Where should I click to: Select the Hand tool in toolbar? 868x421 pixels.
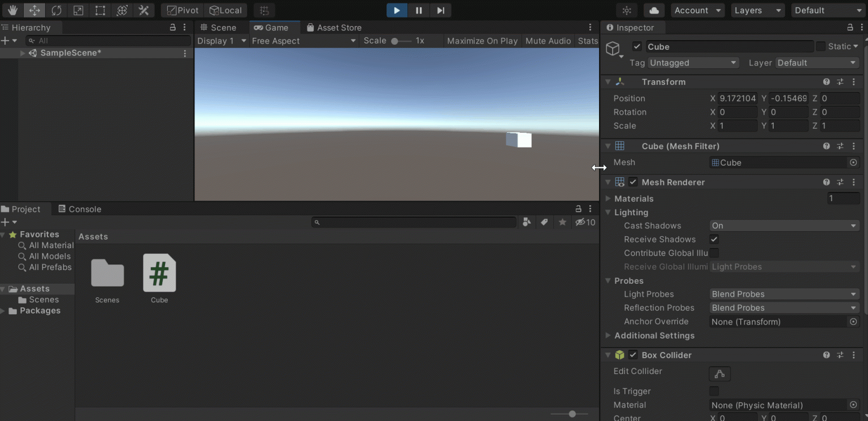[x=12, y=10]
